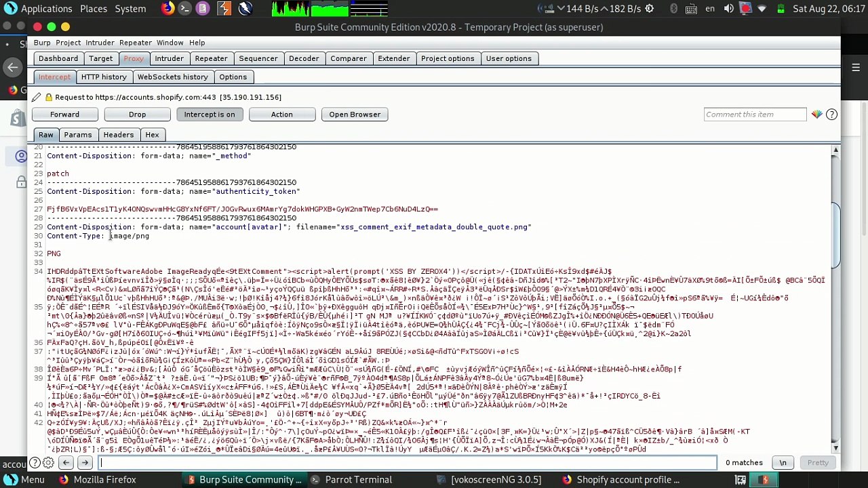Toggle the 'Intercept is on' button

click(210, 115)
